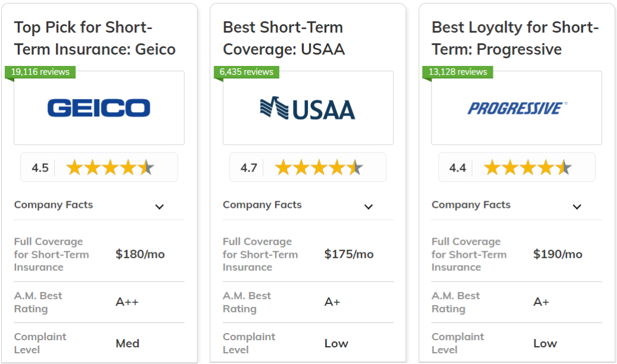The height and width of the screenshot is (364, 617).
Task: Click Progressive's 4.4 star rating
Action: tap(517, 167)
